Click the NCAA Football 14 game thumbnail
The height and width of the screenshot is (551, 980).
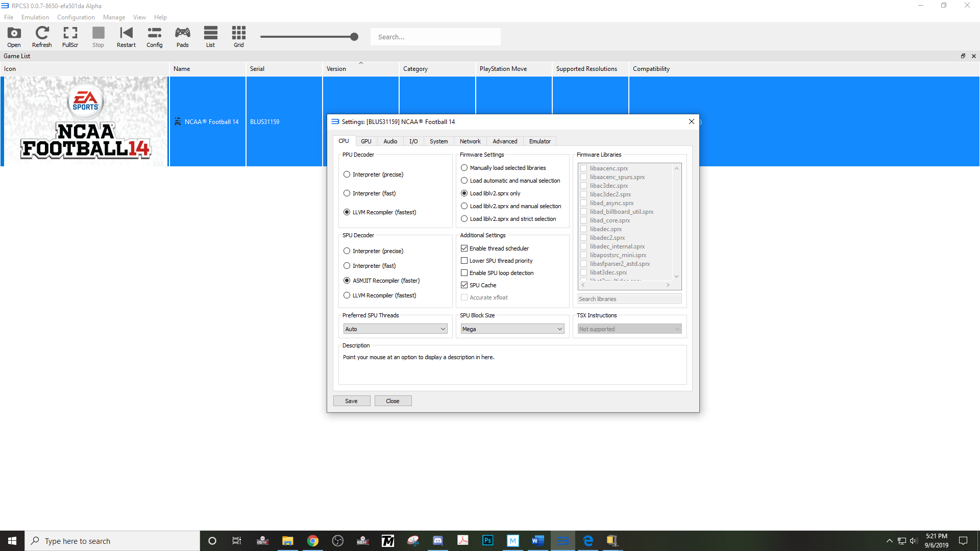click(x=86, y=121)
